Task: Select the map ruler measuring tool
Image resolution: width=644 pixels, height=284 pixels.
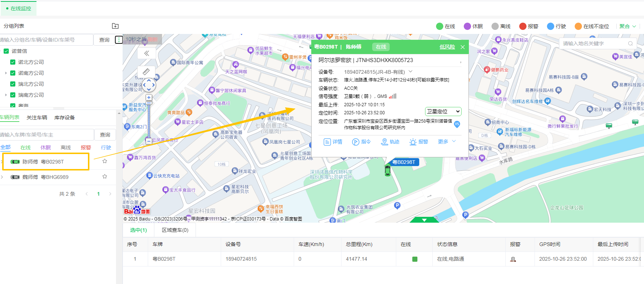Action: click(146, 72)
